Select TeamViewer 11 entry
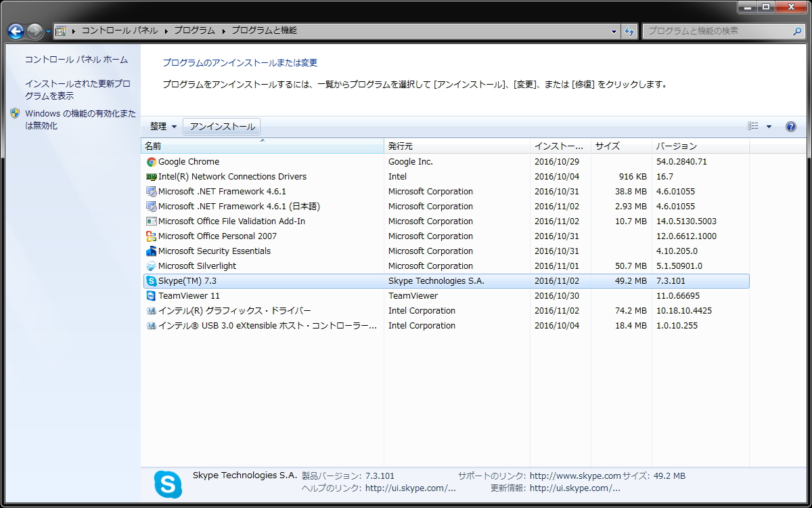 (445, 296)
